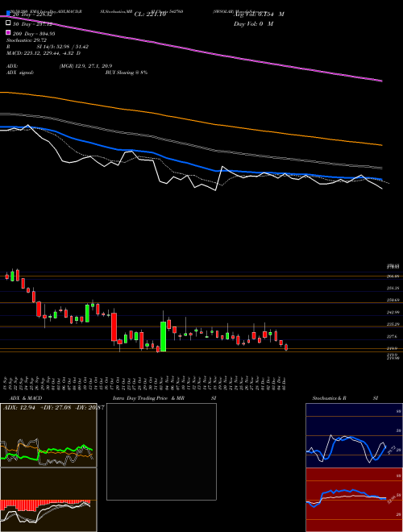
Task: Click the 258.38 price axis label
Action: coord(393,288)
